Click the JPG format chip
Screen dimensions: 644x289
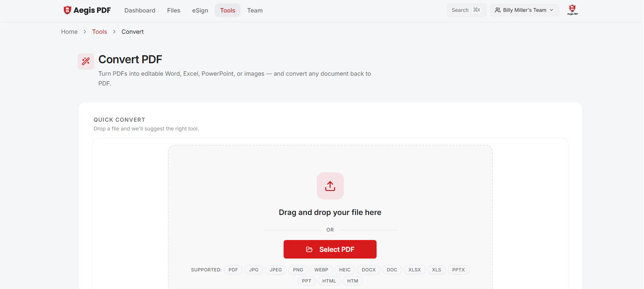tap(254, 270)
